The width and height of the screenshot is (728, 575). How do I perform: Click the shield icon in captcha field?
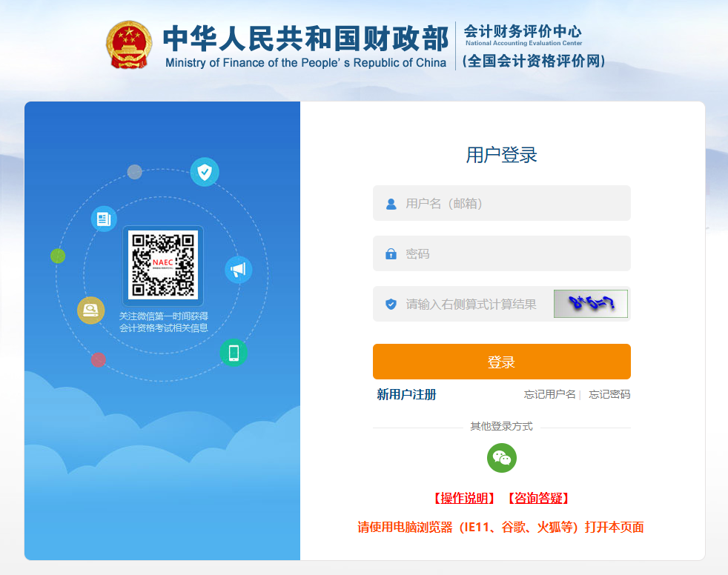tap(391, 304)
